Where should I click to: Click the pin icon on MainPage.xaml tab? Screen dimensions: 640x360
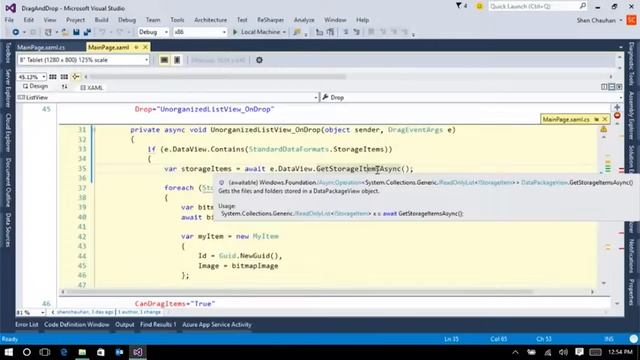click(136, 47)
